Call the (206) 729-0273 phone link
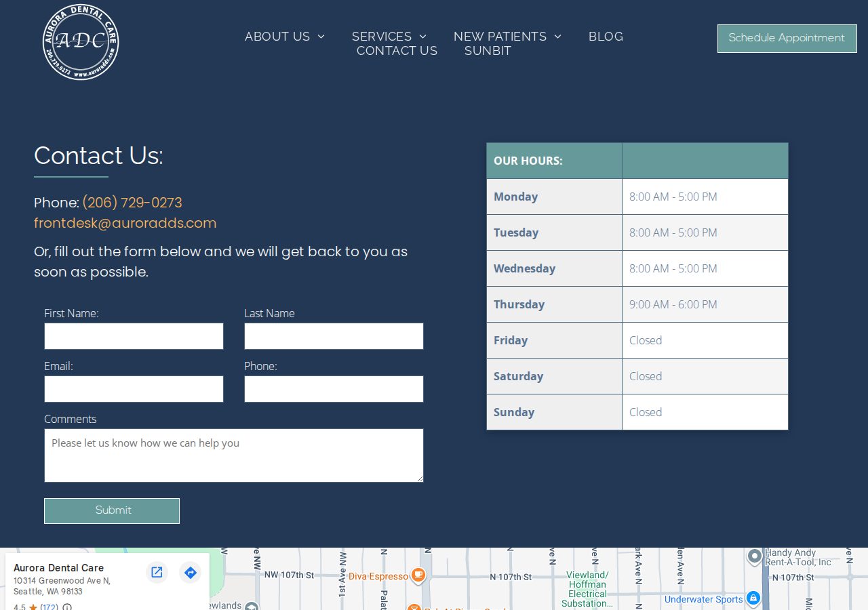Screen dimensions: 868x610 [x=132, y=203]
